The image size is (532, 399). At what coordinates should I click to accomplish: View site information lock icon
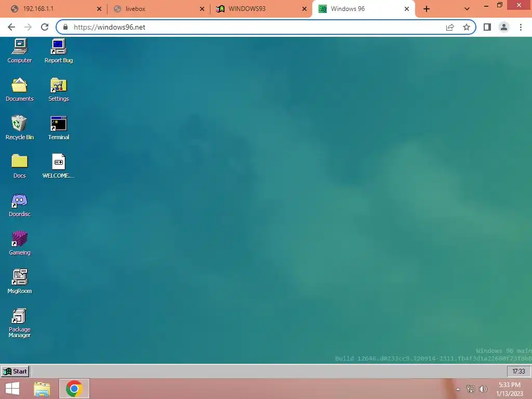pyautogui.click(x=65, y=27)
